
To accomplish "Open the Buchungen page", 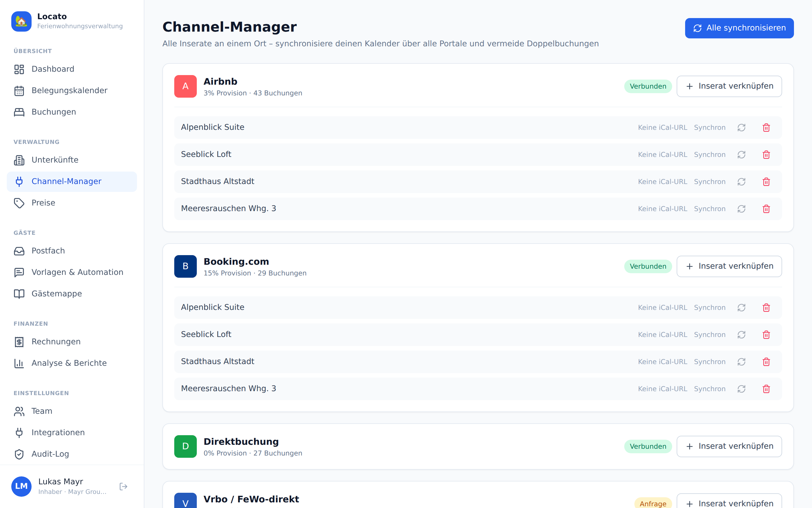I will click(72, 112).
